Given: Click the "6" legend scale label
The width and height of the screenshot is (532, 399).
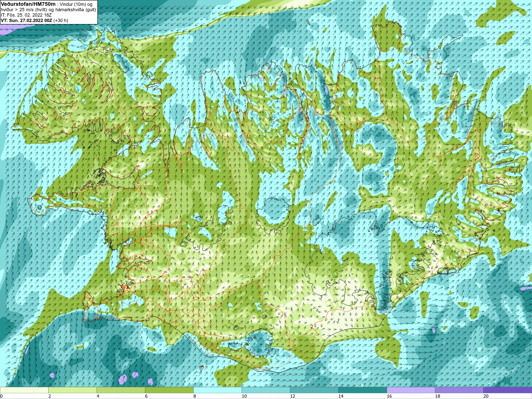Looking at the screenshot, I should pos(146,396).
